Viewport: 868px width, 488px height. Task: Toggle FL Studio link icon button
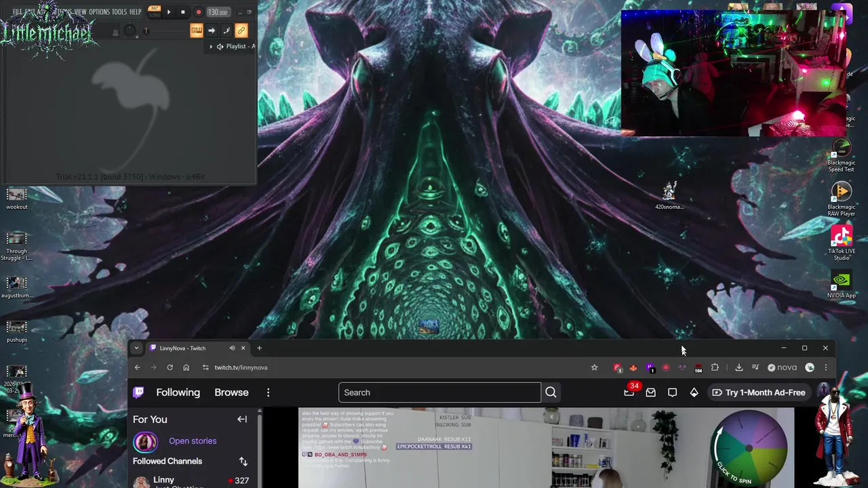[241, 30]
